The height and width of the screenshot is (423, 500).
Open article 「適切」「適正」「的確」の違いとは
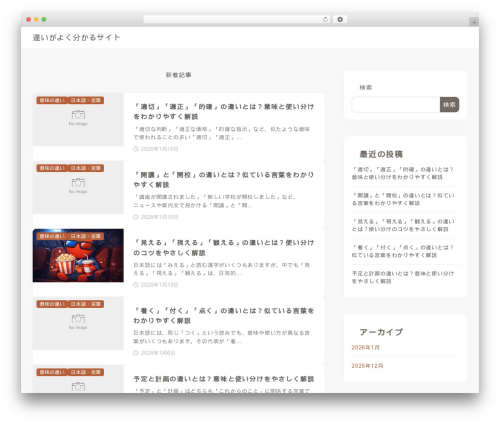(x=224, y=111)
